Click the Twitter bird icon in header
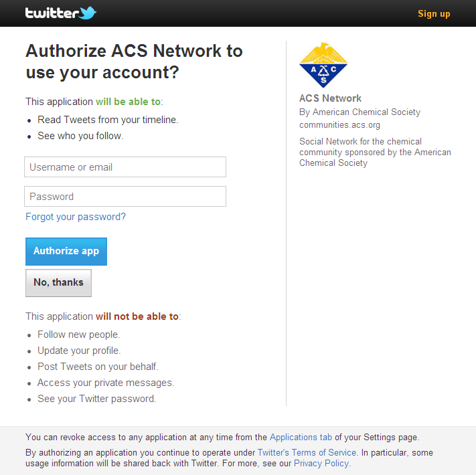This screenshot has width=476, height=475. [88, 13]
